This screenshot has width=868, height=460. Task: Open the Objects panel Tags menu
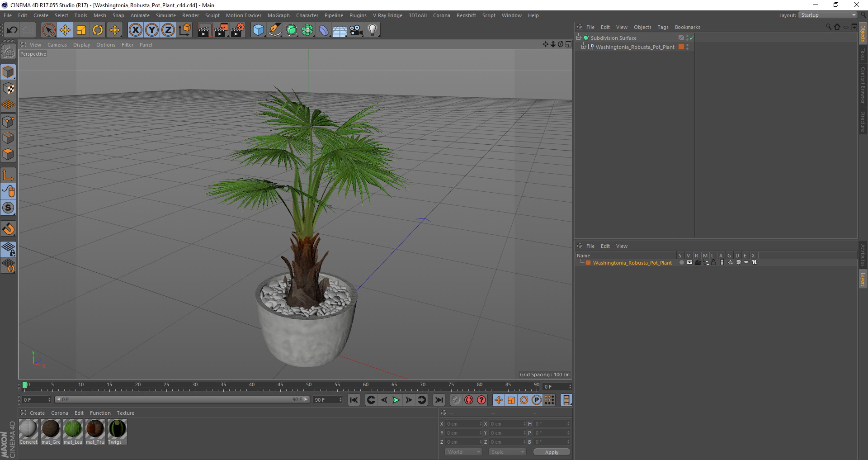tap(663, 27)
